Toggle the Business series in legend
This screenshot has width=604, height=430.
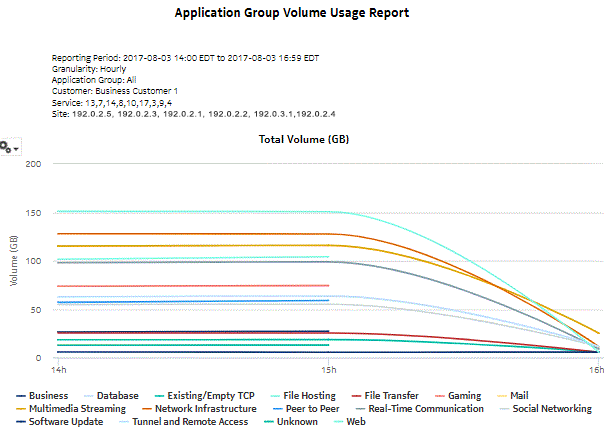[48, 396]
